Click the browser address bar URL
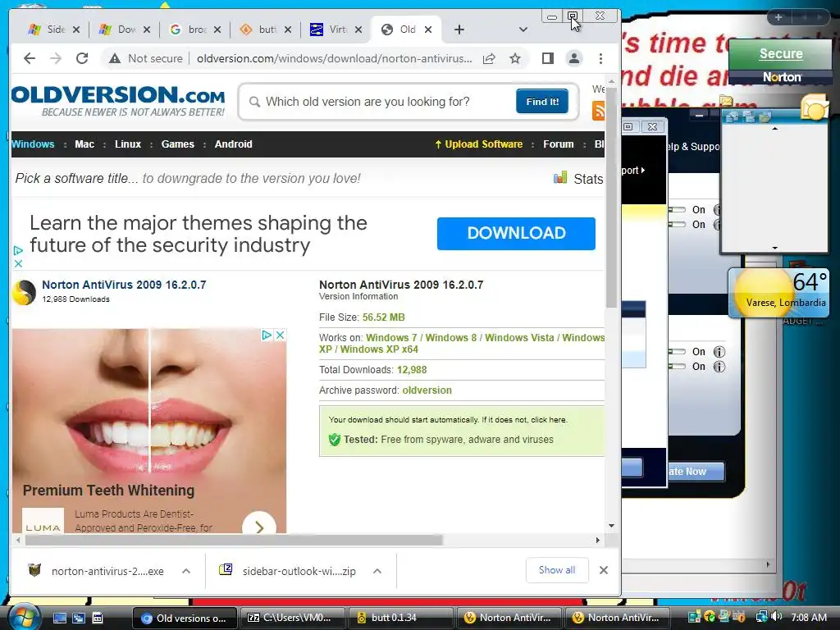This screenshot has height=630, width=840. (x=334, y=58)
